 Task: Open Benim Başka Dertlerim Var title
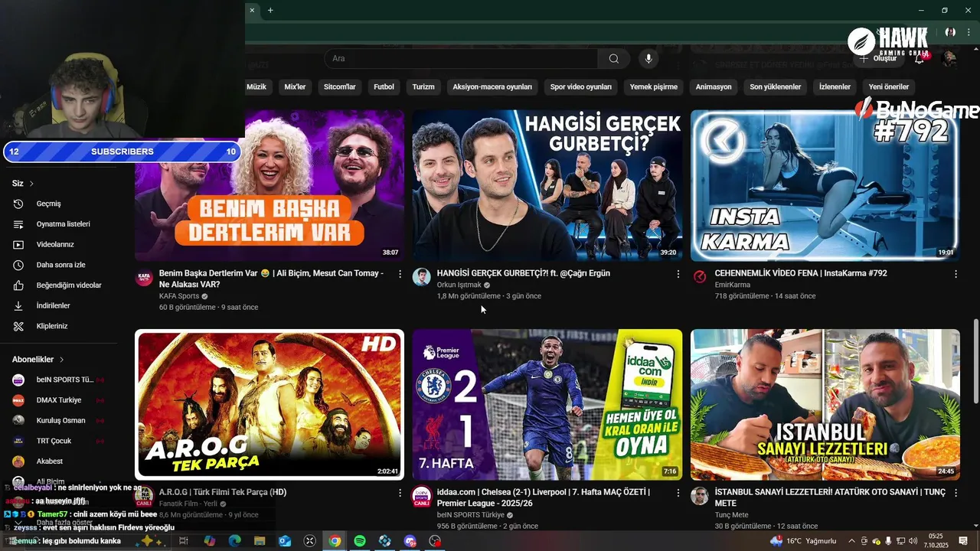270,279
